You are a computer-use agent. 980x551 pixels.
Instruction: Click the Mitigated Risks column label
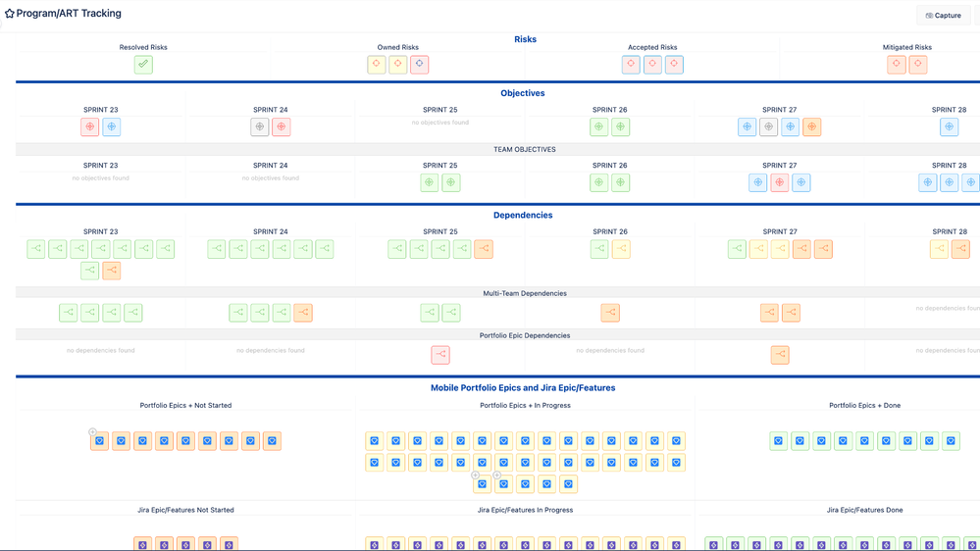click(906, 47)
